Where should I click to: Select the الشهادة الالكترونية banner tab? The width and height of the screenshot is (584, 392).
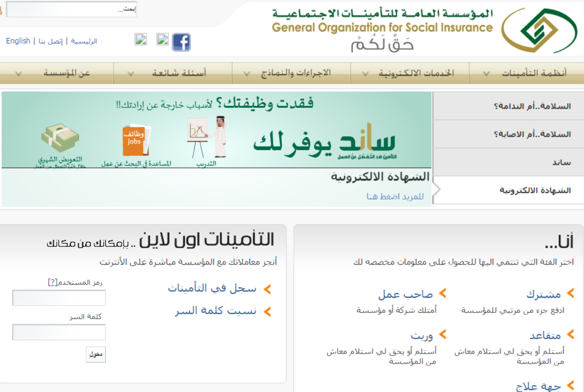pos(508,190)
